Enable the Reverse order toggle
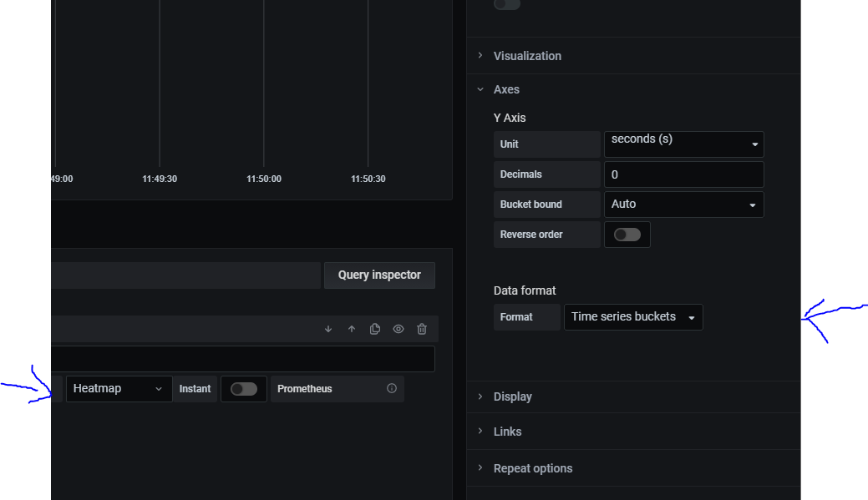Screen dimensions: 868x500 (627, 235)
